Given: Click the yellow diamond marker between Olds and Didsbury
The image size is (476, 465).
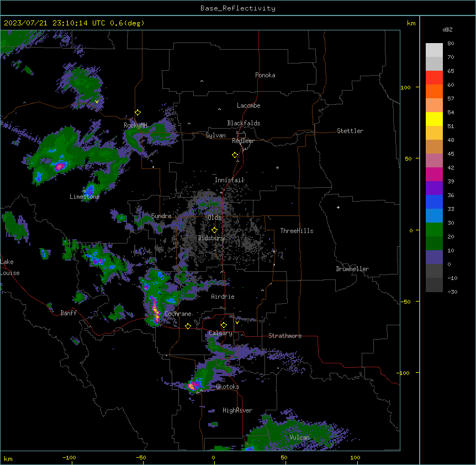Looking at the screenshot, I should pyautogui.click(x=215, y=230).
